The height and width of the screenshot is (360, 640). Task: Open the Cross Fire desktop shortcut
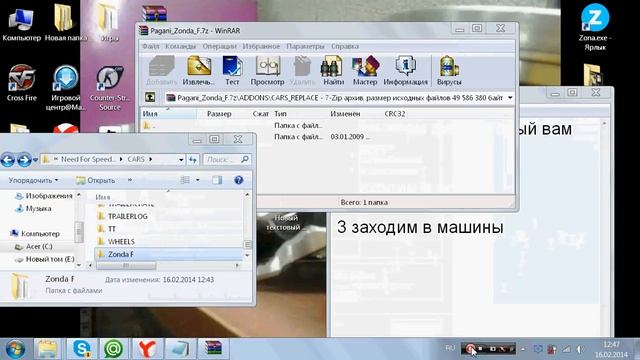click(x=22, y=83)
